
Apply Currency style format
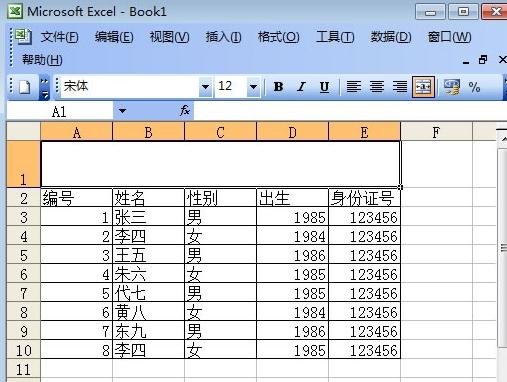pos(452,87)
